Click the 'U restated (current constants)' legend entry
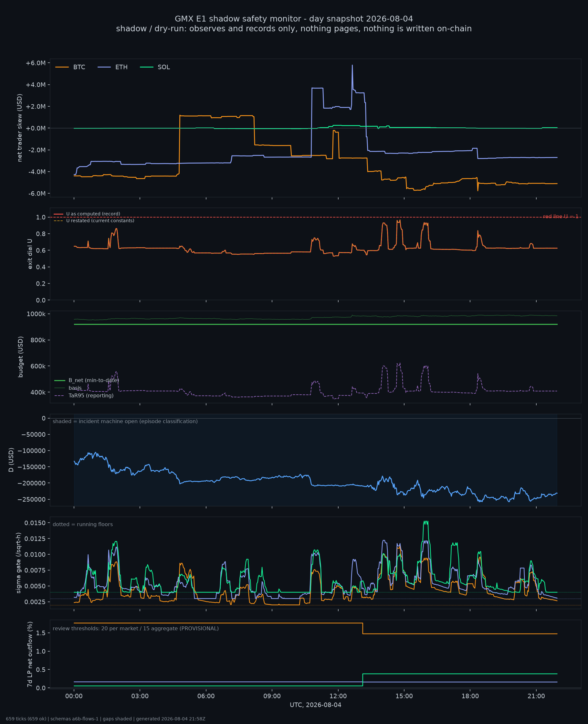The image size is (588, 724). pos(94,220)
